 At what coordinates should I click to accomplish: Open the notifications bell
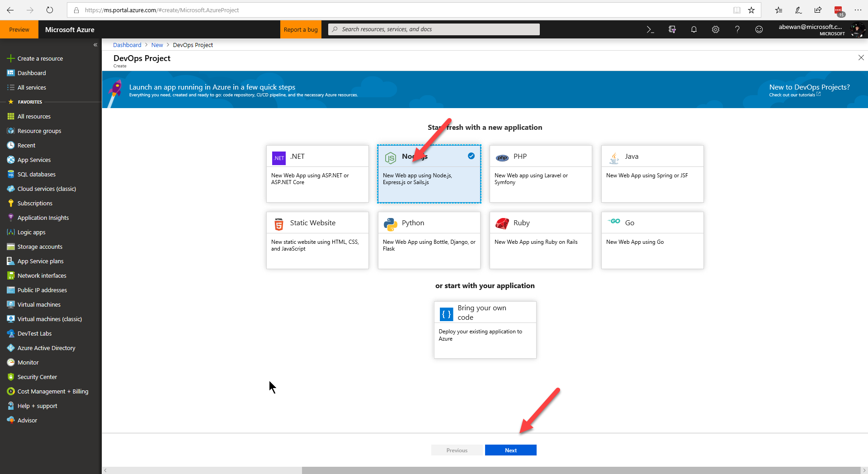694,29
